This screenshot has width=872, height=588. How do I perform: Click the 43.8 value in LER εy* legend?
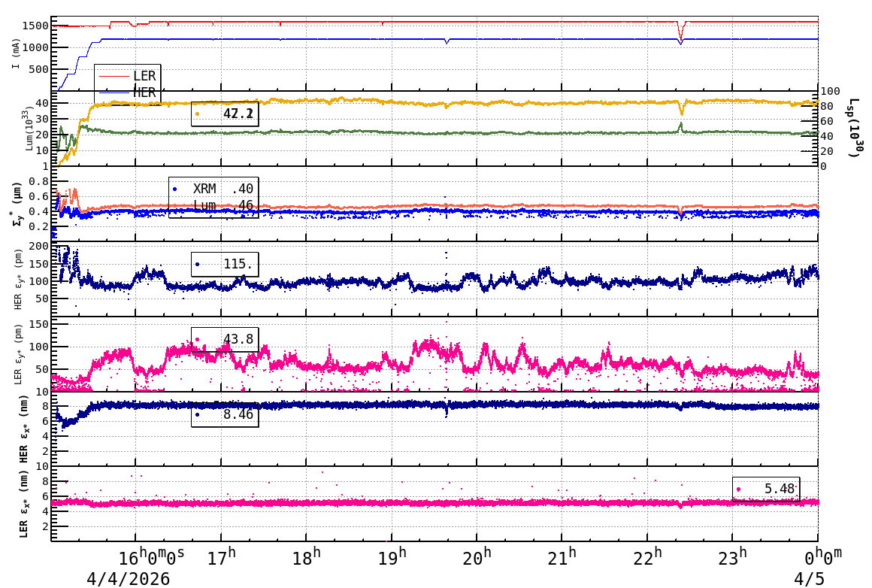[238, 339]
